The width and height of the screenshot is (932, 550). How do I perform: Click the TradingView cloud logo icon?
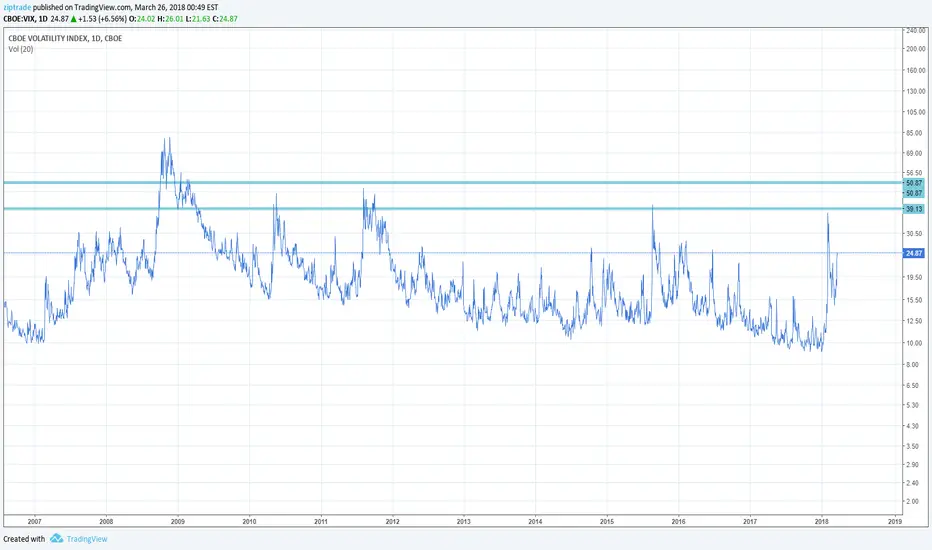56,538
